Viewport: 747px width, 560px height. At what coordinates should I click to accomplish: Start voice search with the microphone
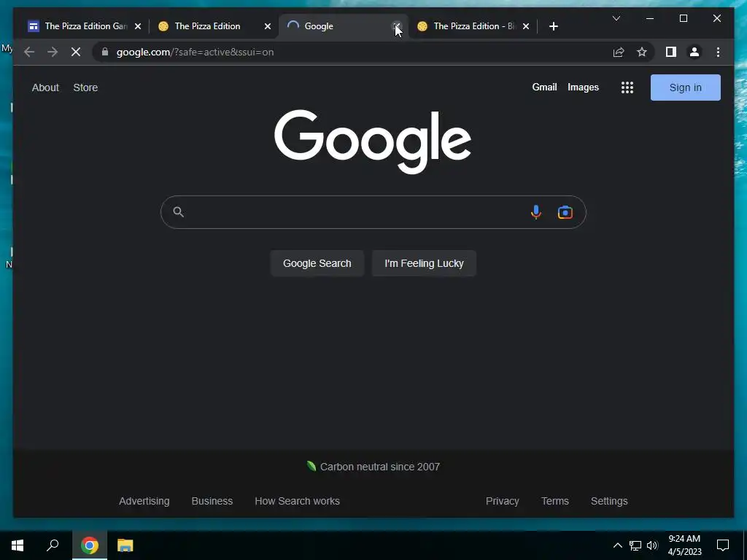click(536, 212)
